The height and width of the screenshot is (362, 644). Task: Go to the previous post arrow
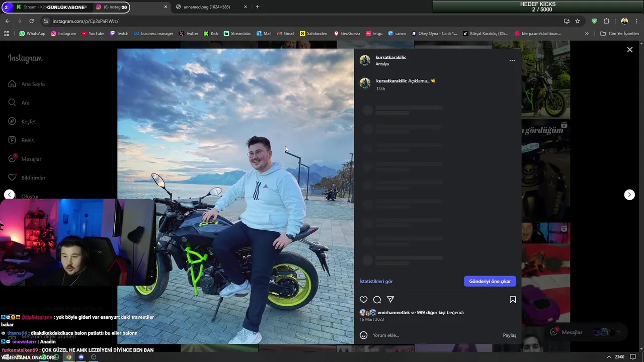point(9,195)
